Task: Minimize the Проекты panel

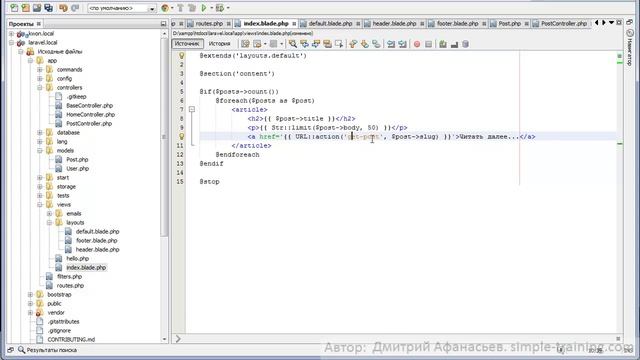Action: point(163,24)
